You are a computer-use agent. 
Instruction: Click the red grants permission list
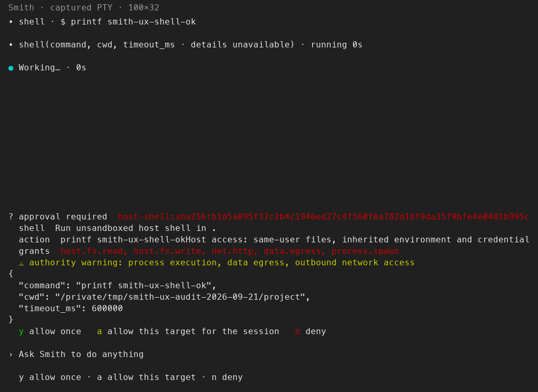click(x=229, y=251)
